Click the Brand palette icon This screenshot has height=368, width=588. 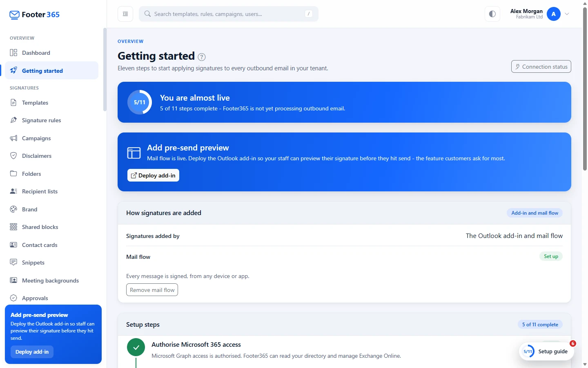[13, 209]
